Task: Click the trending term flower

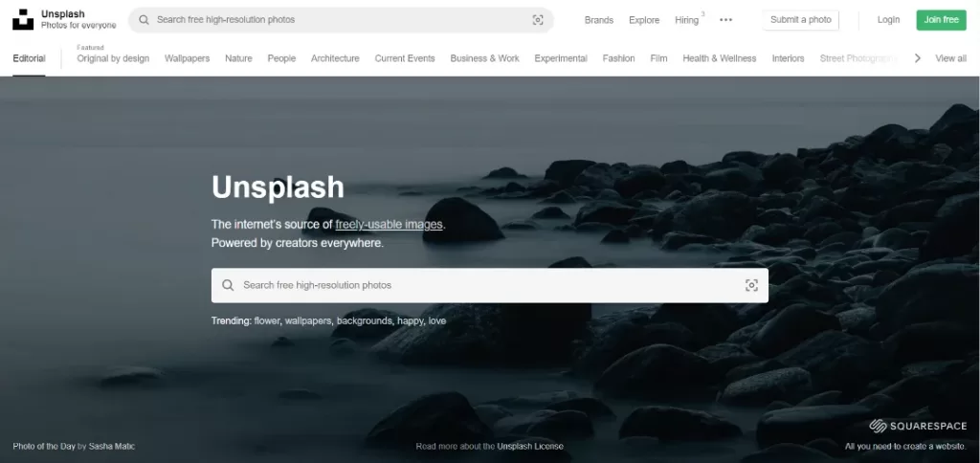Action: click(x=267, y=321)
